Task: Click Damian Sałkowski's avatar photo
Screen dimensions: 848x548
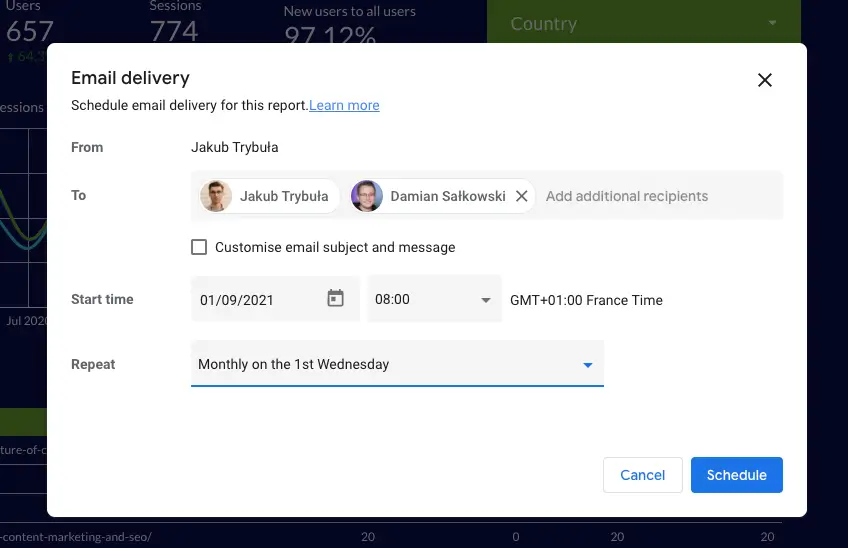Action: 367,196
